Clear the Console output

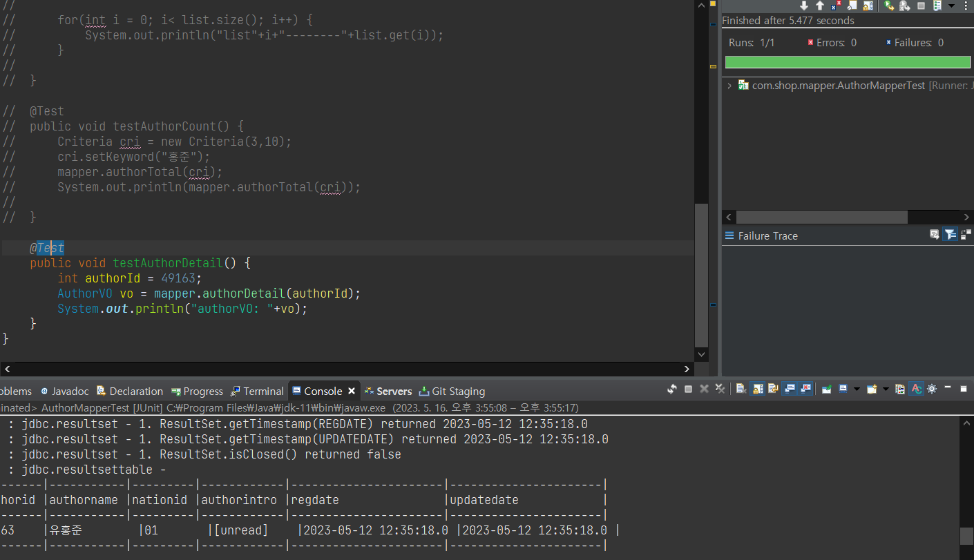[741, 389]
